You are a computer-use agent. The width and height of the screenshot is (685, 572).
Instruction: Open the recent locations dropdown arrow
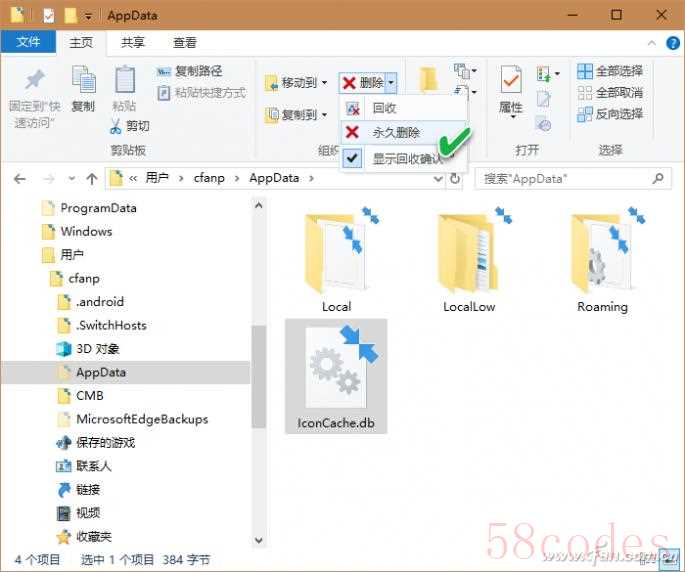[72, 179]
